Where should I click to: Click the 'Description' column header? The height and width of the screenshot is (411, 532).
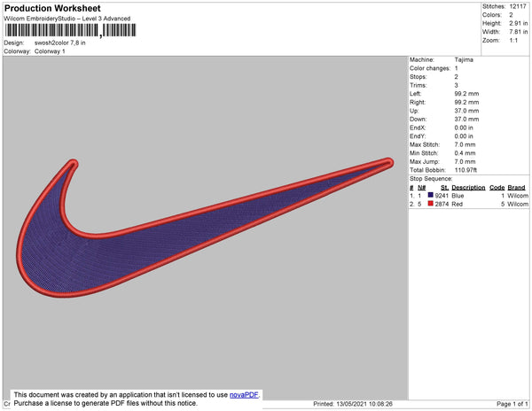coord(468,188)
